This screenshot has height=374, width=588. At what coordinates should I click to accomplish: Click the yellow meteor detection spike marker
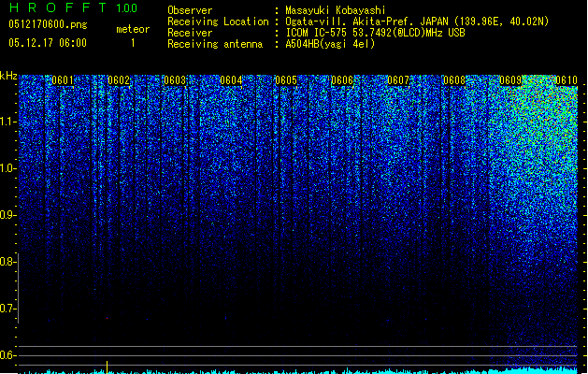(x=108, y=367)
